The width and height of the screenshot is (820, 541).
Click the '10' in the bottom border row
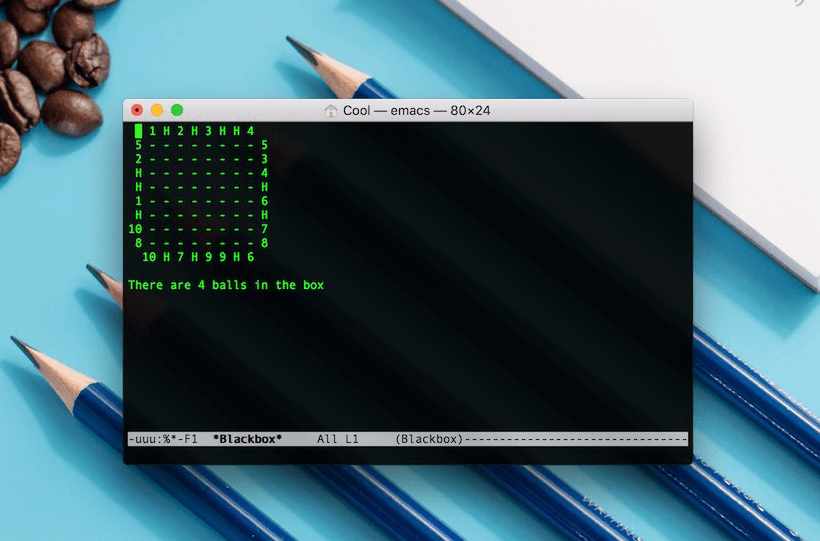tap(149, 257)
